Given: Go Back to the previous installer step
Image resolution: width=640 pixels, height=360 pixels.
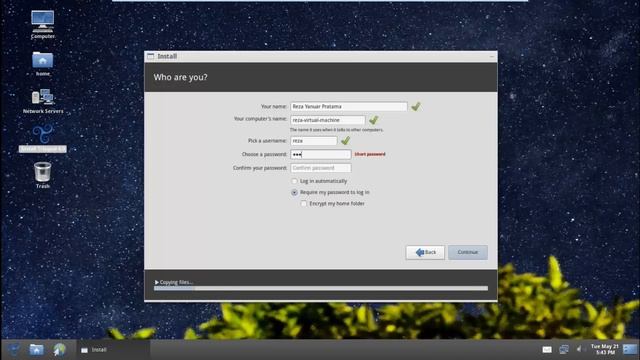Looking at the screenshot, I should (425, 252).
